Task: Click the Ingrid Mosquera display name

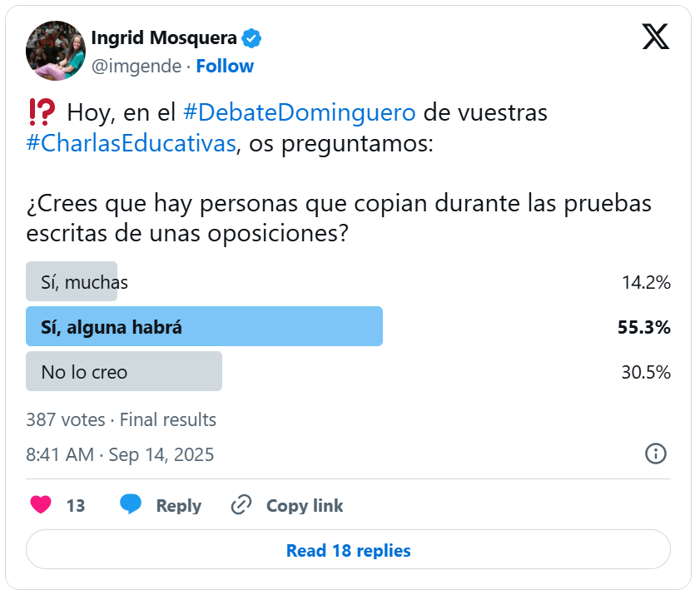Action: (163, 38)
